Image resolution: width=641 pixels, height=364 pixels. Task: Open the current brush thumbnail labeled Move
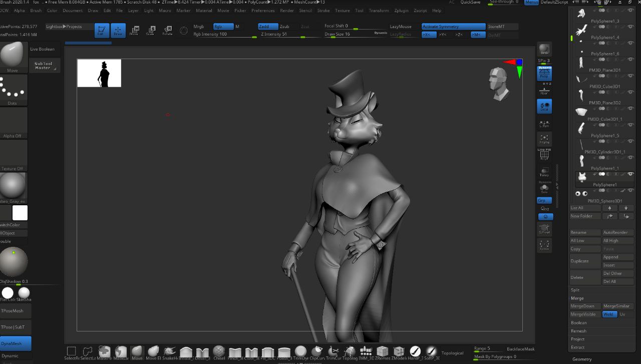[14, 57]
